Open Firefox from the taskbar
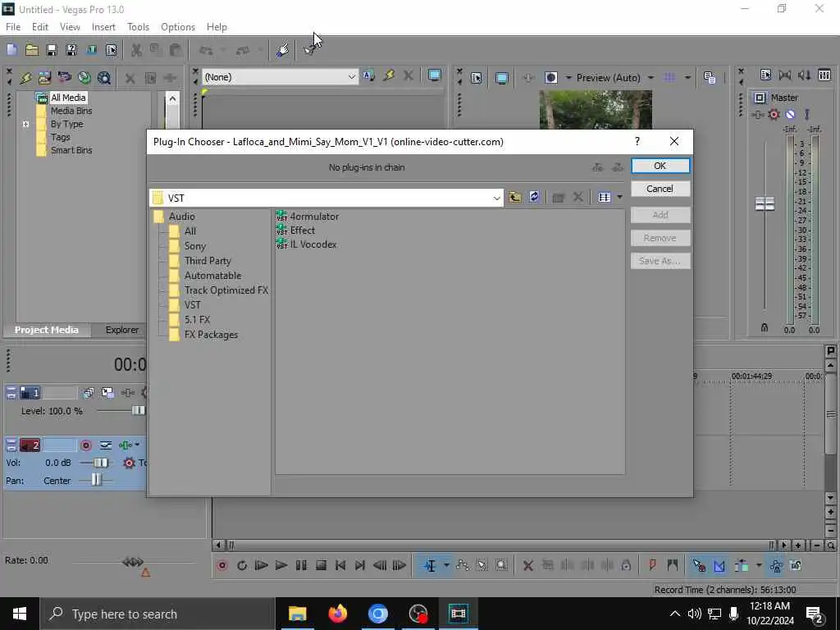 (337, 614)
